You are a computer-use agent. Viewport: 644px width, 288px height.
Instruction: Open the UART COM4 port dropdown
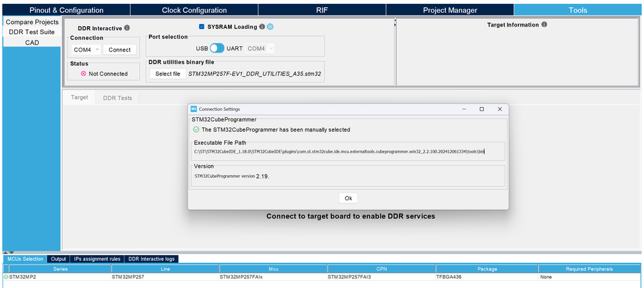pyautogui.click(x=260, y=48)
